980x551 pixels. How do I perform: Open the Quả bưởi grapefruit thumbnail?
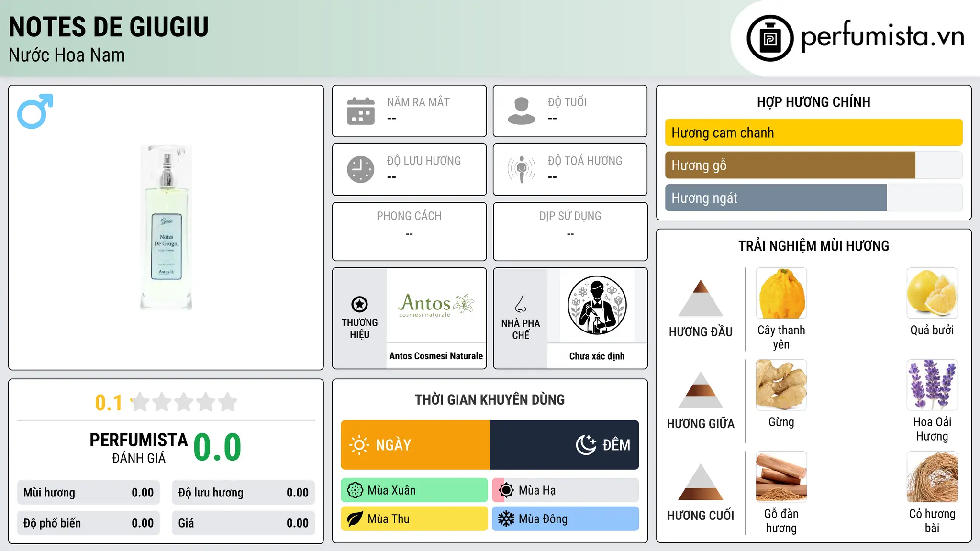932,293
